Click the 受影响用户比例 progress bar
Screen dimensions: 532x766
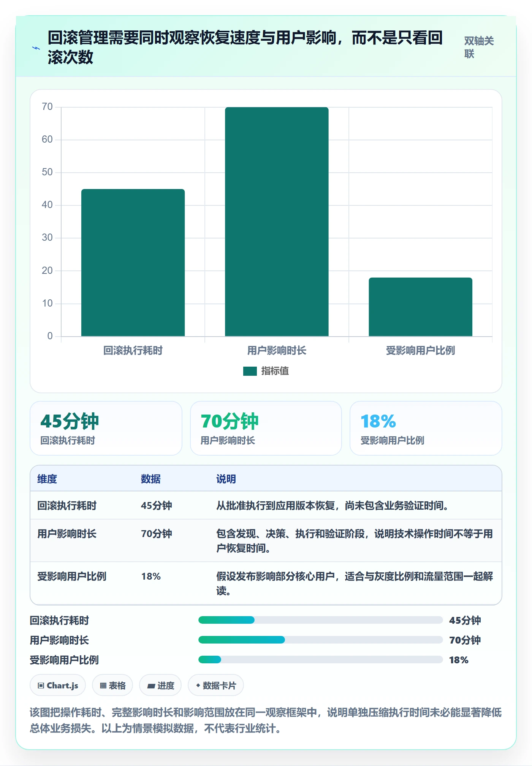(320, 660)
